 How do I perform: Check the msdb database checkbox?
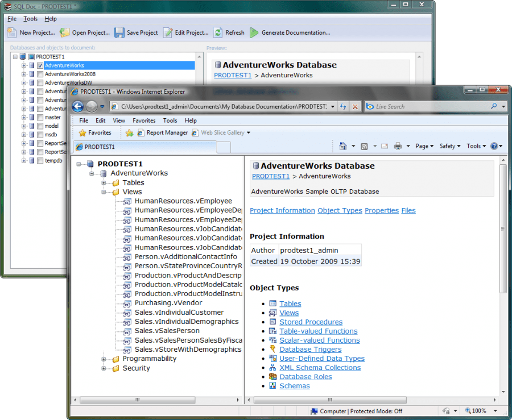point(40,135)
